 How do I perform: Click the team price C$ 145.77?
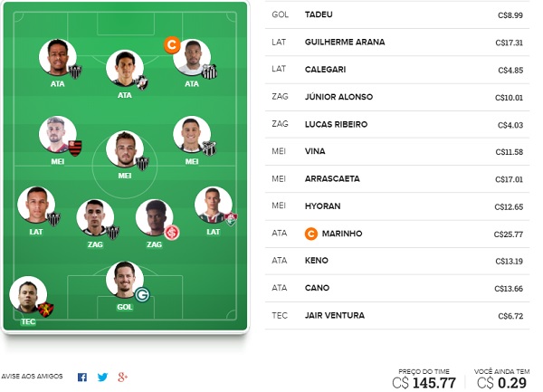[424, 383]
